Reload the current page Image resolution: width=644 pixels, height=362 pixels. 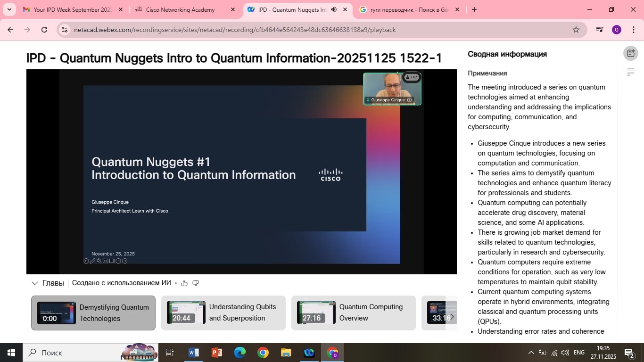point(44,30)
